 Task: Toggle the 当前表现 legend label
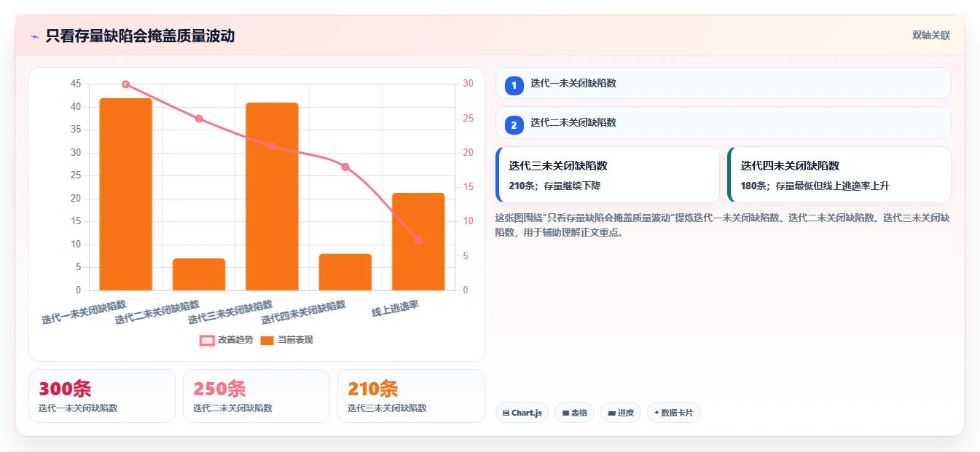coord(295,340)
